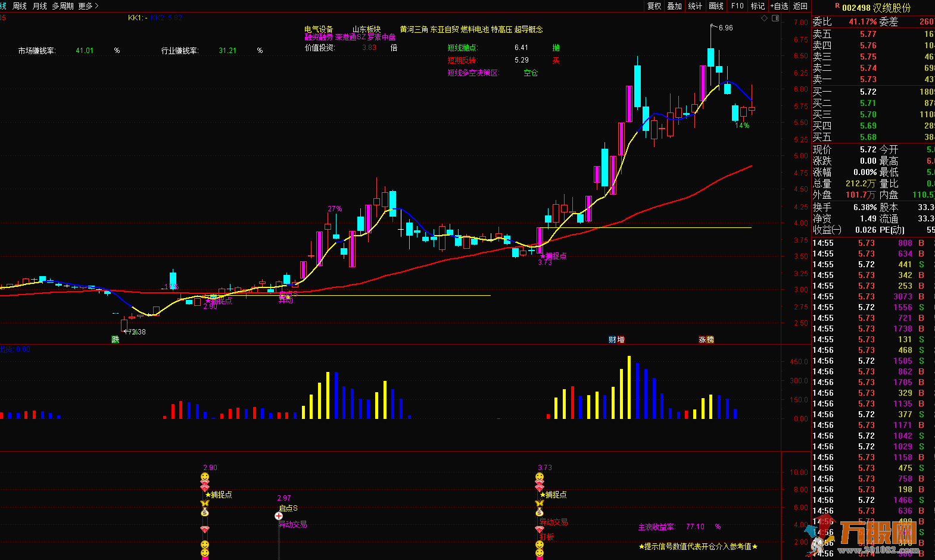Toggle the side panel layout icon
The height and width of the screenshot is (560, 935).
coord(775,18)
